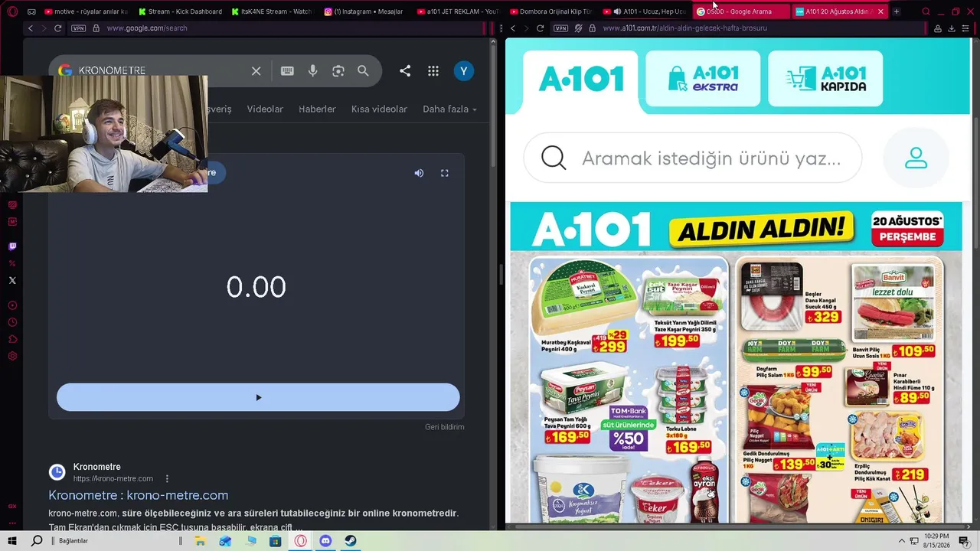
Task: Close the A101 20 Ağustos tab
Action: [x=880, y=11]
